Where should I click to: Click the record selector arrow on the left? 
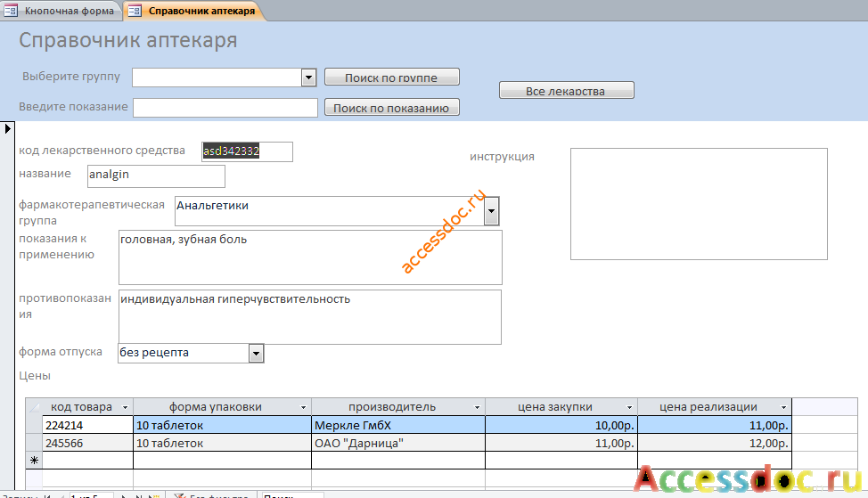click(7, 129)
